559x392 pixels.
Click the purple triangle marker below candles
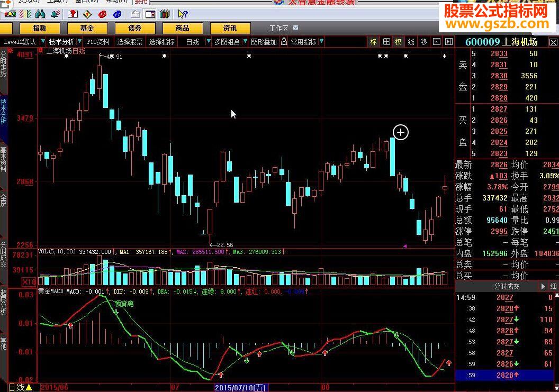[405, 246]
